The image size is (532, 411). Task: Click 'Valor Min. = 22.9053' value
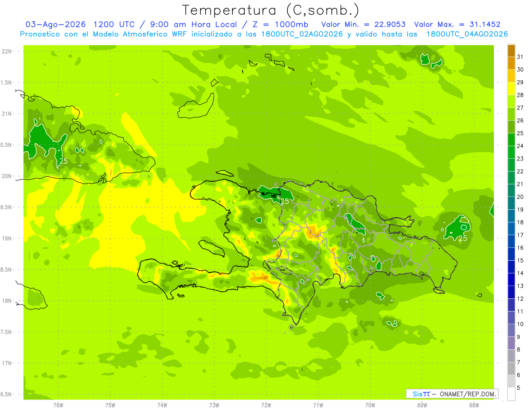[x=363, y=24]
